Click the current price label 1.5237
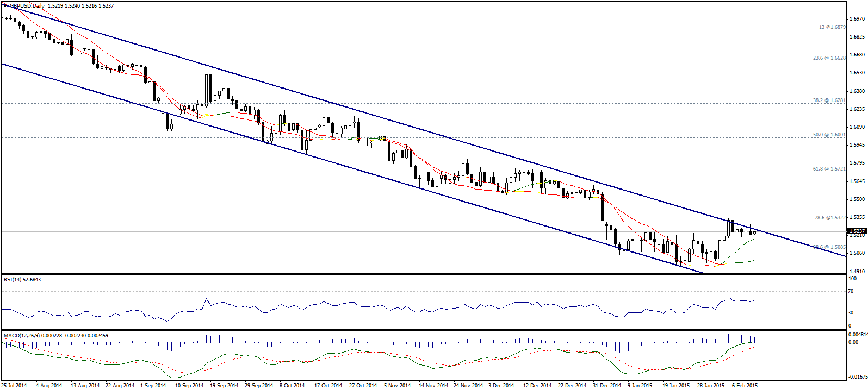Screen dimensions: 868x390 [x=857, y=231]
